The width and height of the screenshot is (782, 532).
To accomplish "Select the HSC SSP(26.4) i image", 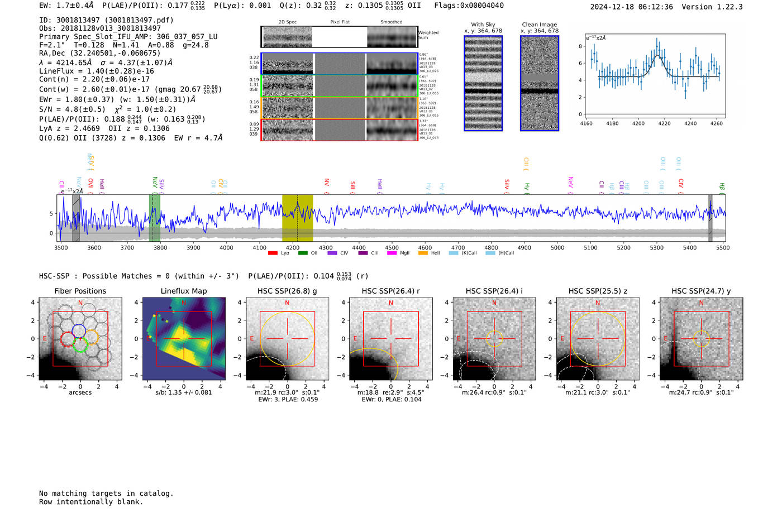I will (x=494, y=339).
